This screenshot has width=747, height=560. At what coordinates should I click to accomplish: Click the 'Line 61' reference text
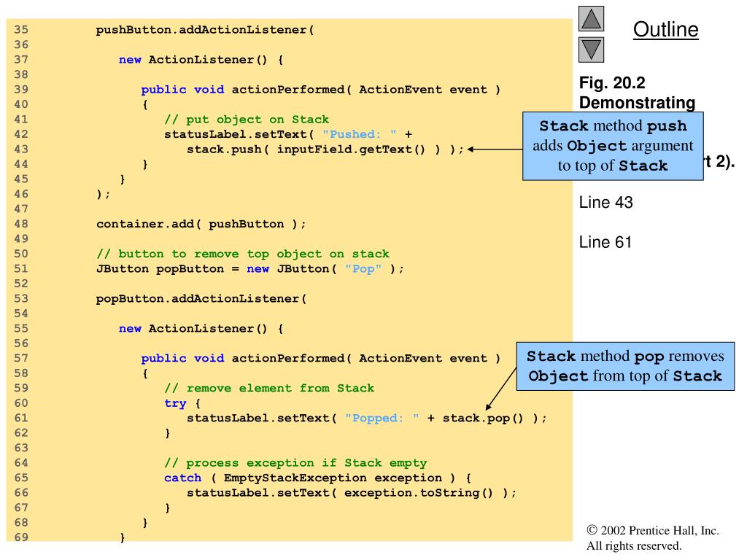coord(605,242)
